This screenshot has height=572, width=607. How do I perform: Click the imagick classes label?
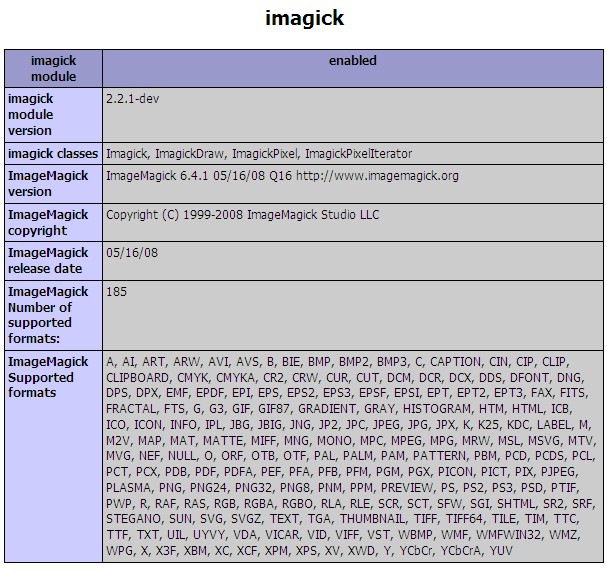point(53,154)
